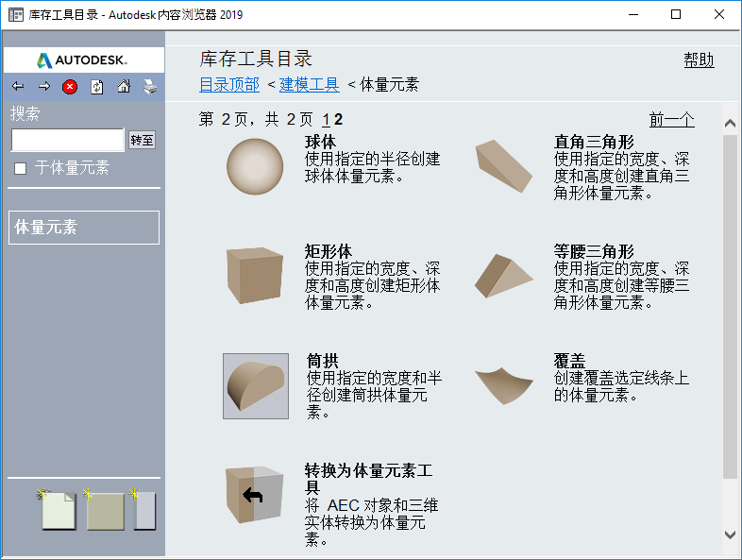
Task: Click the vertical scrollbar thumb
Action: [x=730, y=306]
